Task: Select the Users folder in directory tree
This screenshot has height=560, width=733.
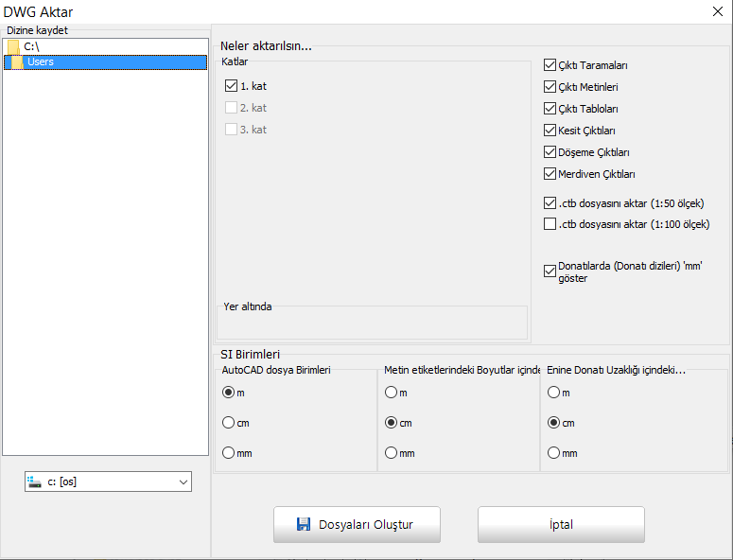Action: (41, 62)
